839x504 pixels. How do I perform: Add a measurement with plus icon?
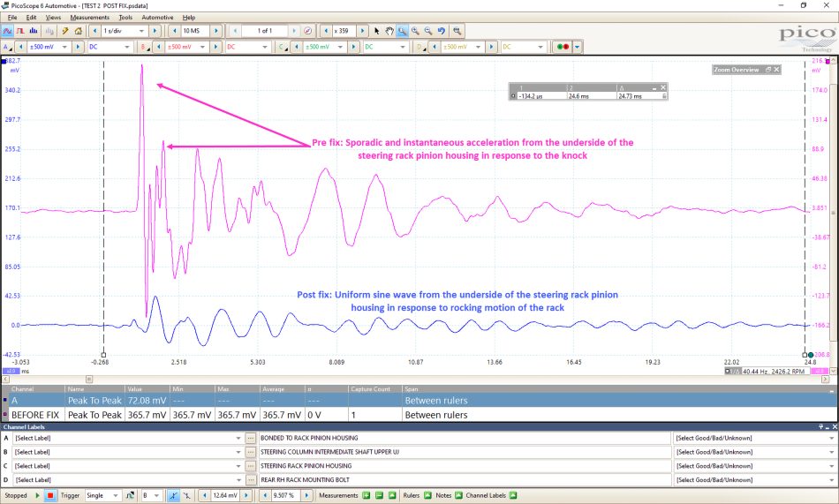click(367, 495)
